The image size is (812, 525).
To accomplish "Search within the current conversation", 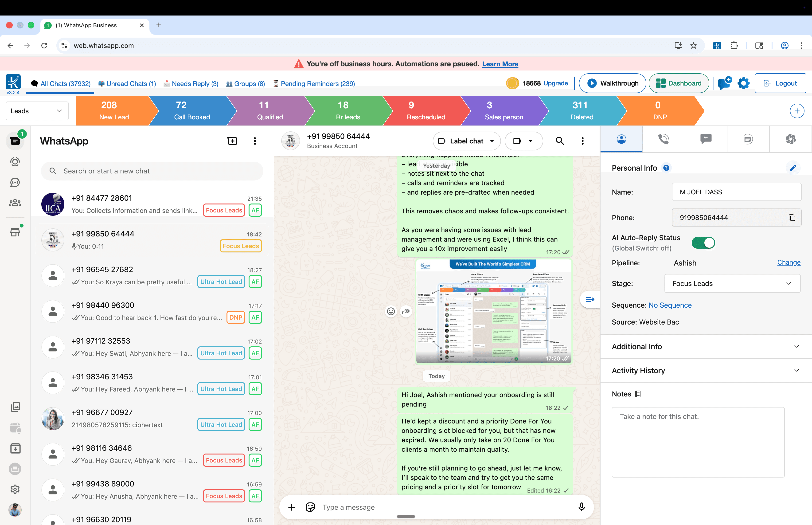I will coord(559,141).
